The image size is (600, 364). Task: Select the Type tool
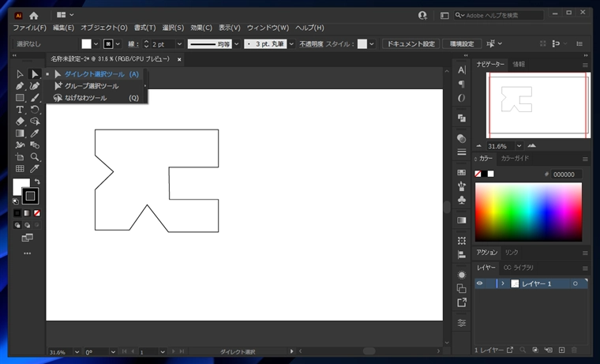pos(20,110)
